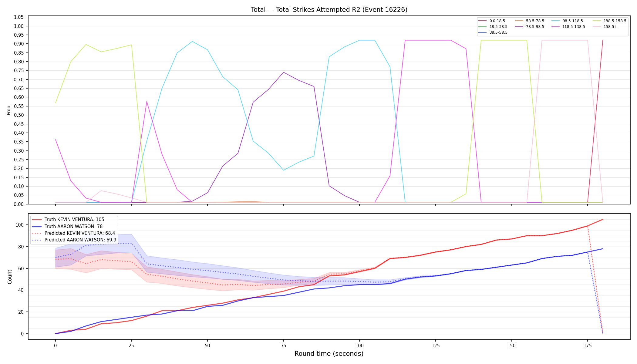Click the '0.95' tick on the Prob axis
Viewport: 637px width, 364px height.
click(19, 35)
